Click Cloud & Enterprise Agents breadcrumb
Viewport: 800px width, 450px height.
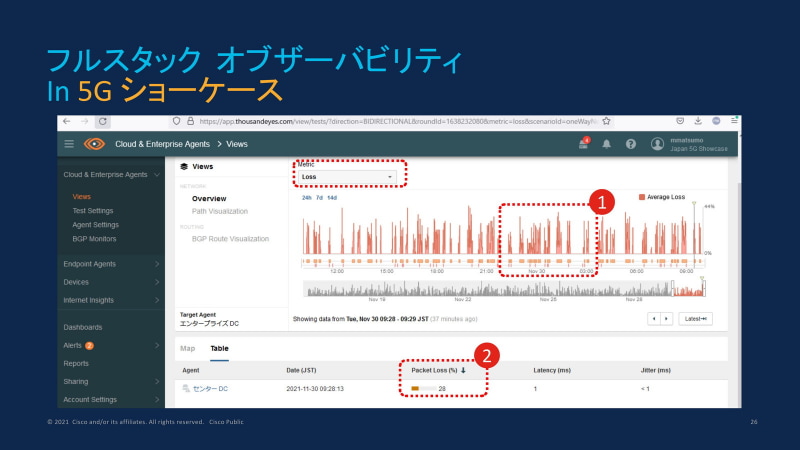(x=162, y=144)
